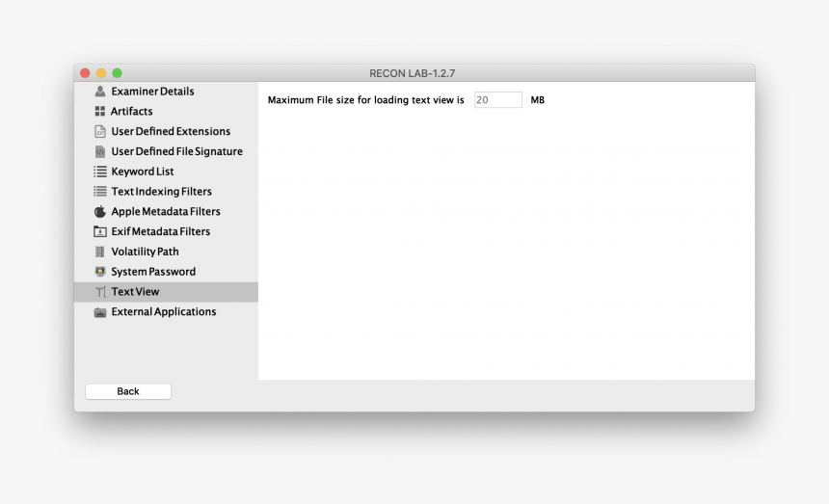Click the Apple Metadata Filters apple icon
829x504 pixels.
point(100,212)
